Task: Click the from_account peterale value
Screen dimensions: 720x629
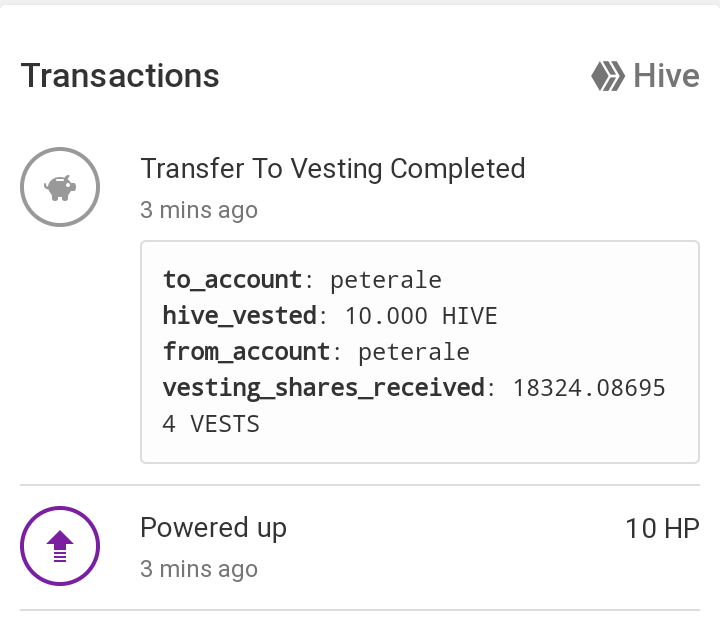Action: 414,352
